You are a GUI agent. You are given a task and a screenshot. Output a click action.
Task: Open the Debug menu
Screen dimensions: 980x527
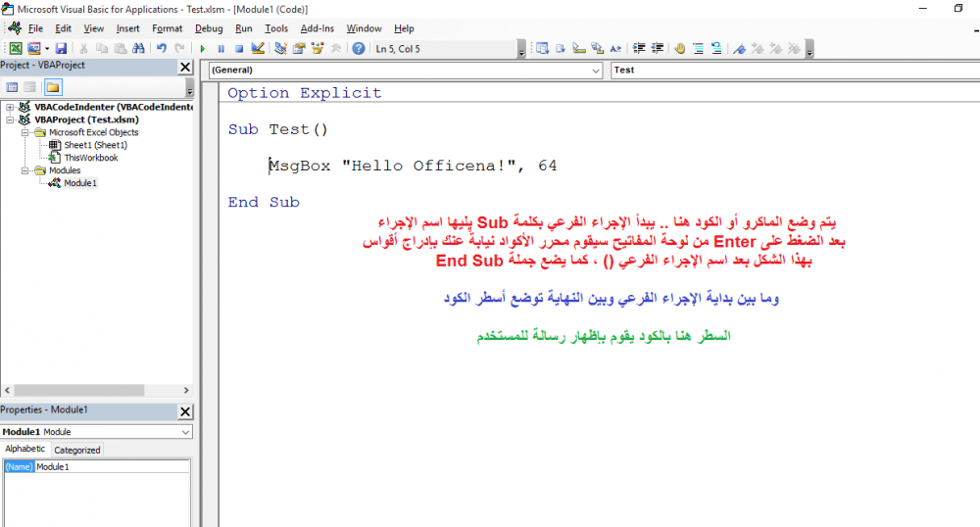pos(209,28)
